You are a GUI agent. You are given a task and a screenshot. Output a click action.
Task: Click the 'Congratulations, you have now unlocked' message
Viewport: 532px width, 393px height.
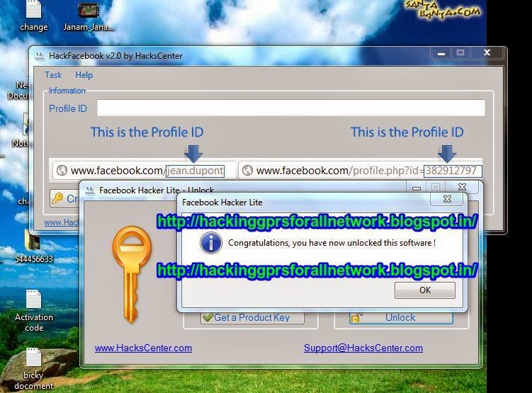tap(332, 243)
